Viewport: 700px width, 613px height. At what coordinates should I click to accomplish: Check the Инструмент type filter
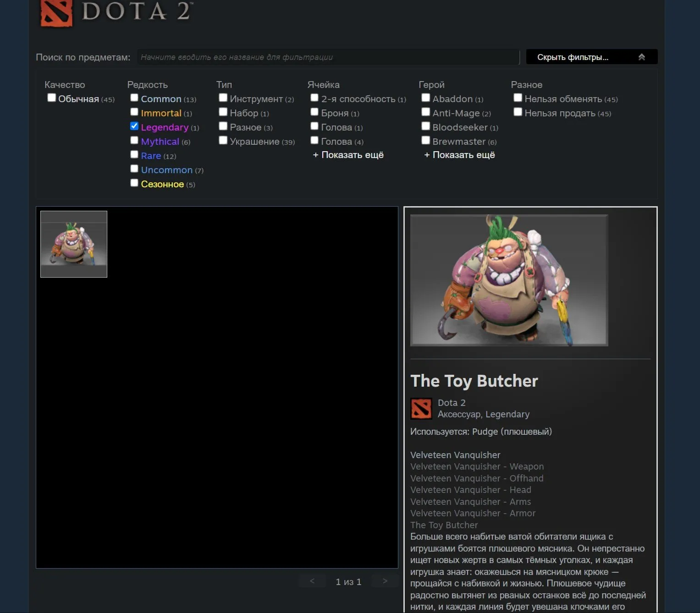(223, 98)
